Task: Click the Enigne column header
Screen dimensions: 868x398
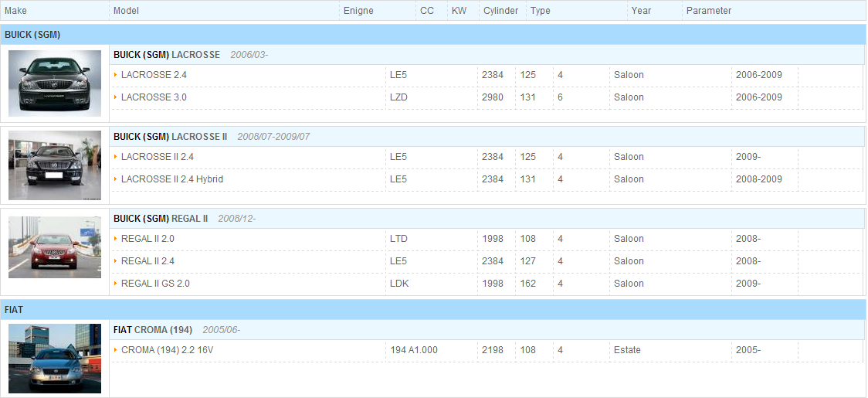Action: coord(358,11)
